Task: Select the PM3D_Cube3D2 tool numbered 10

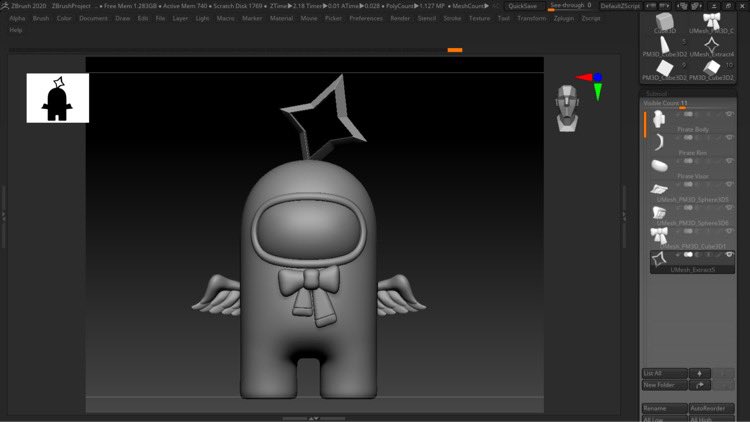Action: click(711, 68)
